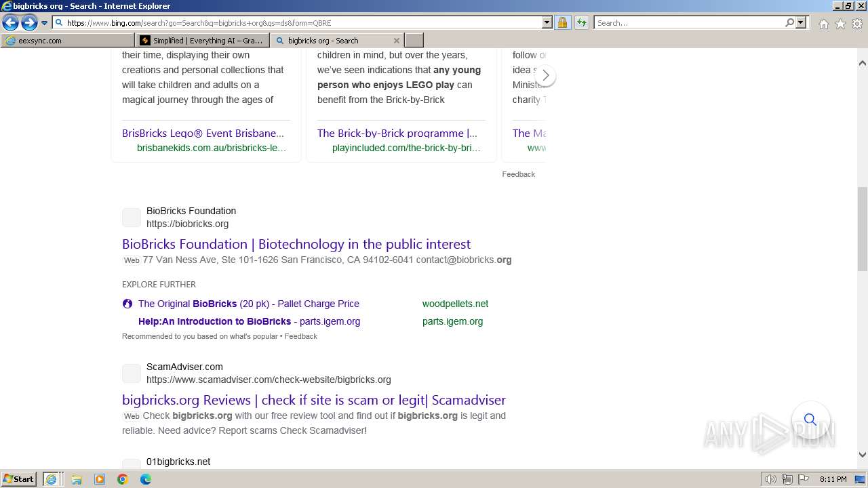Launch the media player taskbar icon
The width and height of the screenshot is (868, 488).
[x=100, y=479]
